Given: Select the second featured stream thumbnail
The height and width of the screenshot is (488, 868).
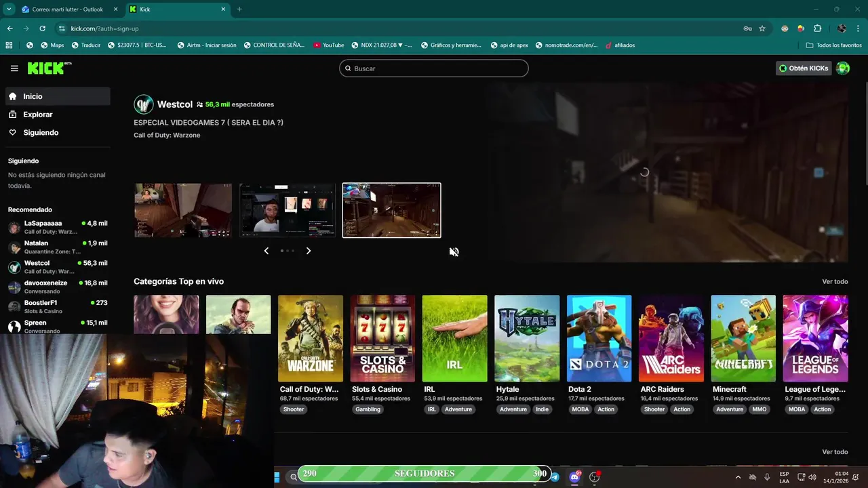Looking at the screenshot, I should coord(288,210).
